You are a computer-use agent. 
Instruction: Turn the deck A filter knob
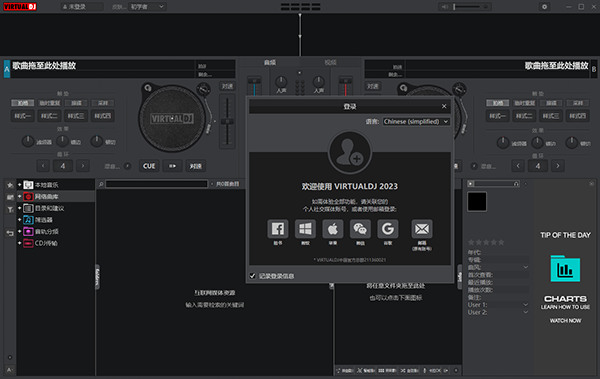point(28,141)
